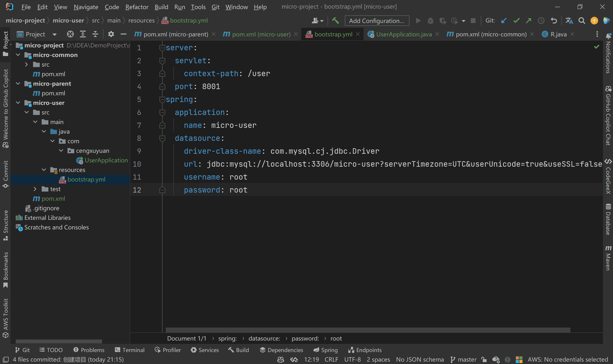613x364 pixels.
Task: Click the Git Rollback undo icon
Action: [554, 21]
